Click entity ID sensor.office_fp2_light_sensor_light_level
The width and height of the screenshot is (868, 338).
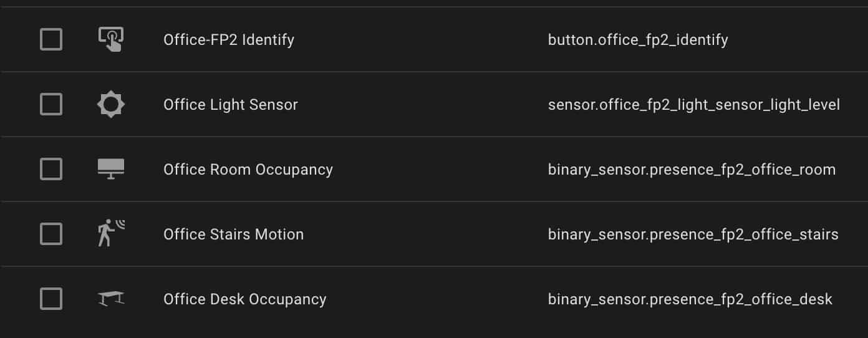point(694,105)
